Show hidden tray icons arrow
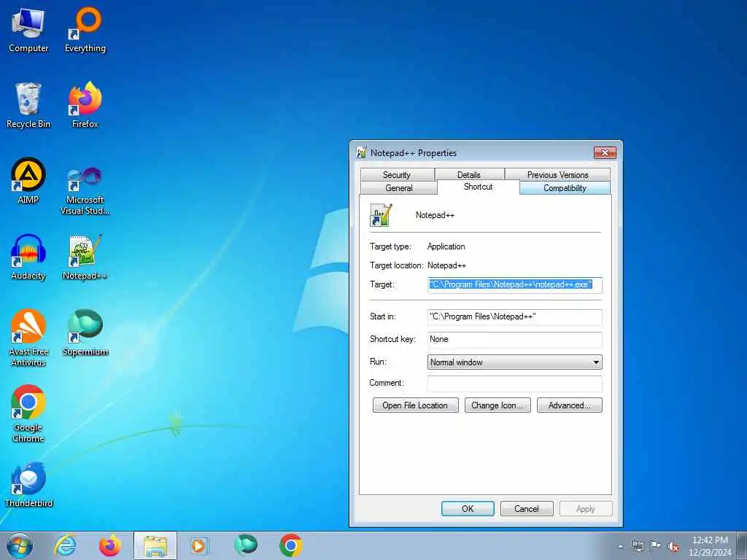 (x=620, y=547)
